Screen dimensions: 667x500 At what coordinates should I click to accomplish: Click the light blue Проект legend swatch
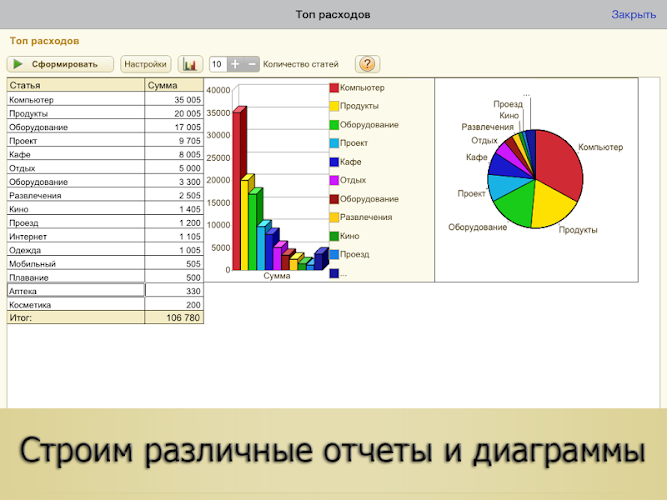pos(334,143)
